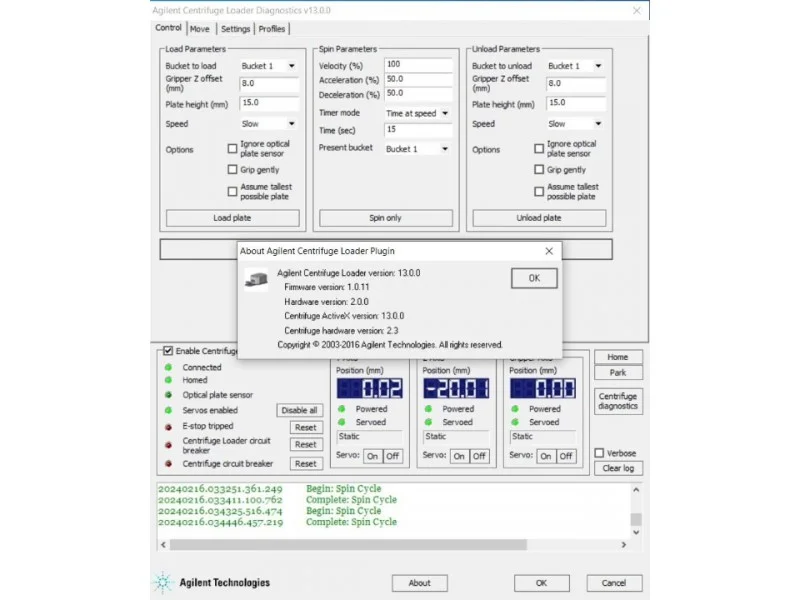The width and height of the screenshot is (800, 600).
Task: Check Assume tallest possible plate in Unload Parameters
Action: point(539,191)
